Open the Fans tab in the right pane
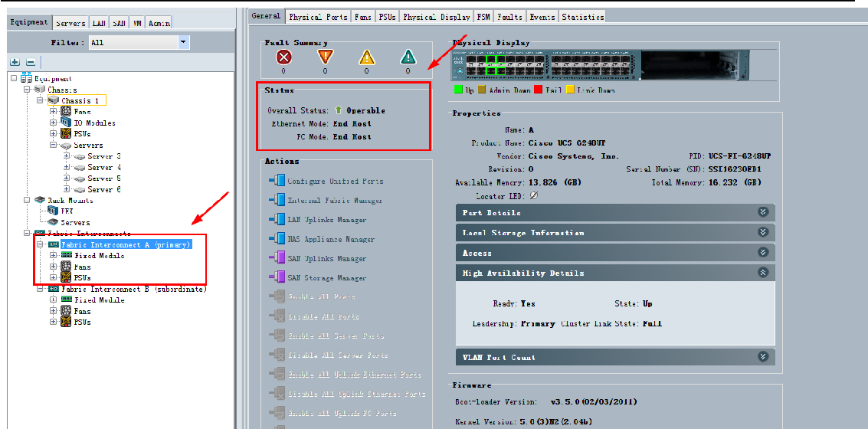This screenshot has width=868, height=429. coord(363,17)
